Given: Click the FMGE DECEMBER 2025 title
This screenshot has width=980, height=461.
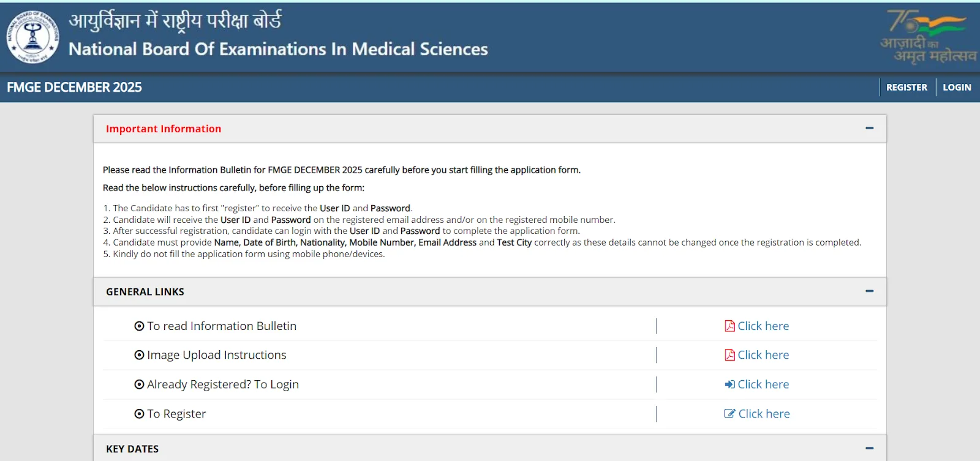Looking at the screenshot, I should 74,87.
